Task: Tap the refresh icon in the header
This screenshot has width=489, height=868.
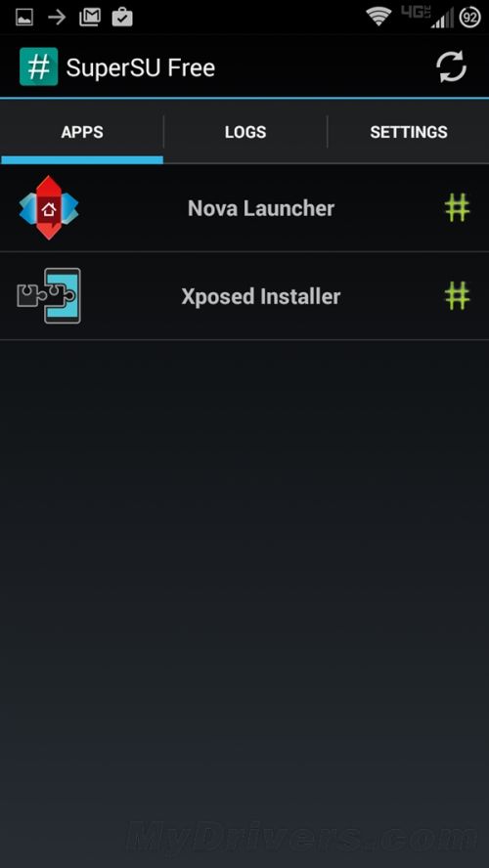Action: point(451,67)
